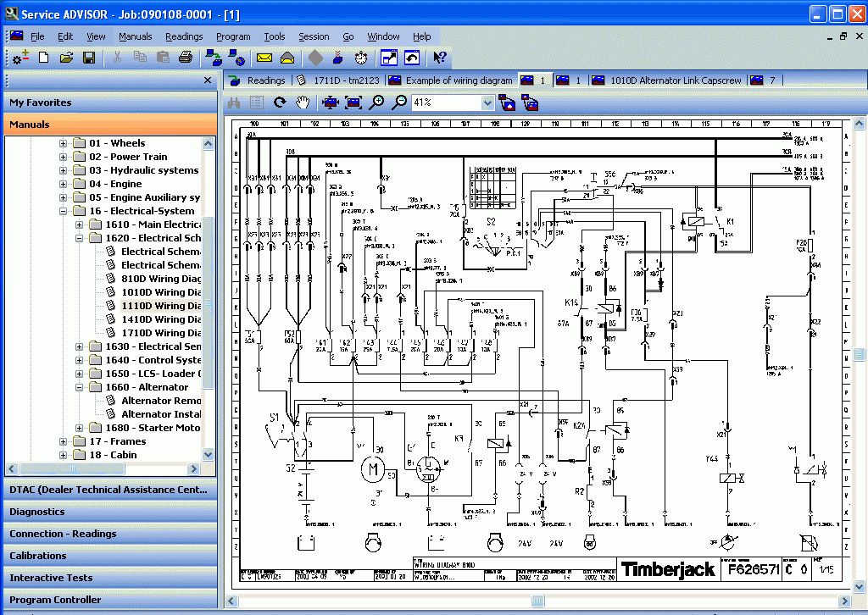Open the File menu

point(37,36)
